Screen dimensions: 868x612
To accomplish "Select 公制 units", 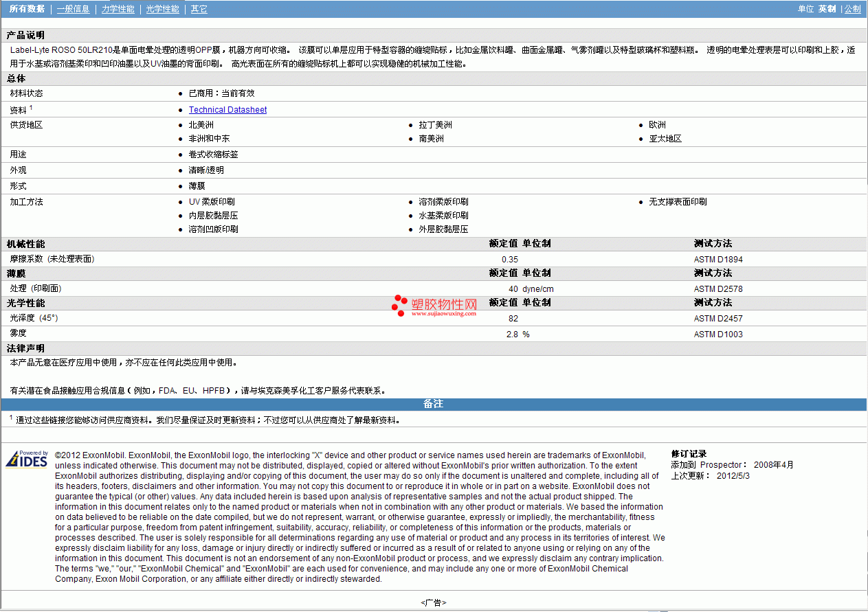I will click(852, 9).
